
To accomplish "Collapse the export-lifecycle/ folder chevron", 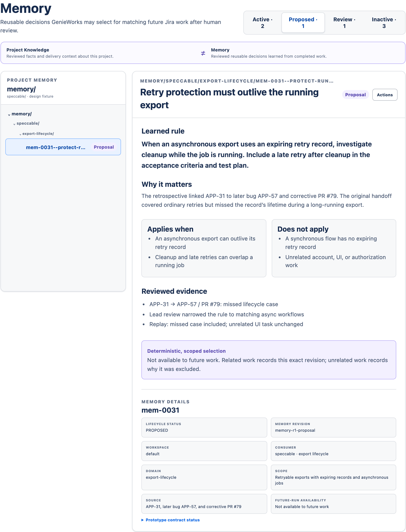I will tap(20, 134).
